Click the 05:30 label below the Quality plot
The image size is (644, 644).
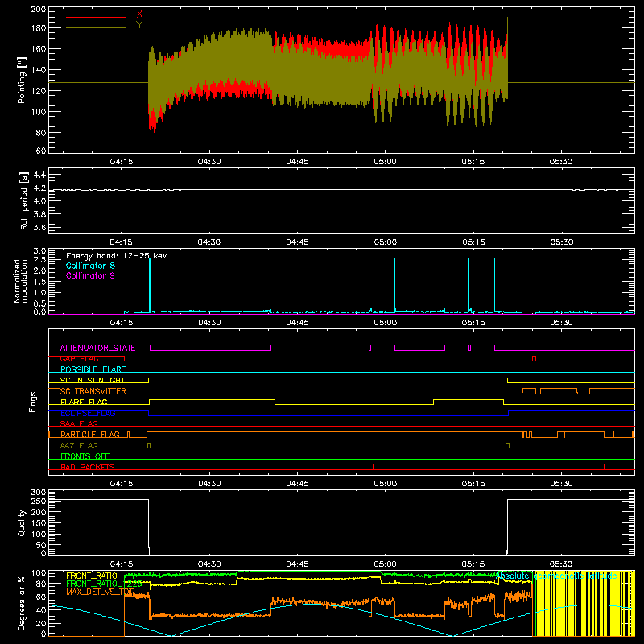tap(561, 564)
